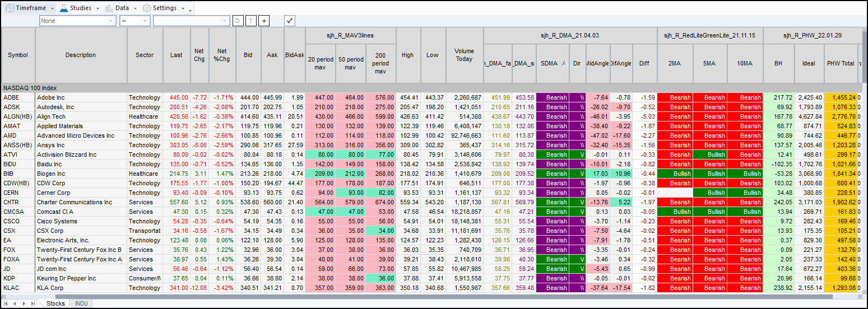
Task: Select the CMCSA symbol cell
Action: click(x=18, y=212)
